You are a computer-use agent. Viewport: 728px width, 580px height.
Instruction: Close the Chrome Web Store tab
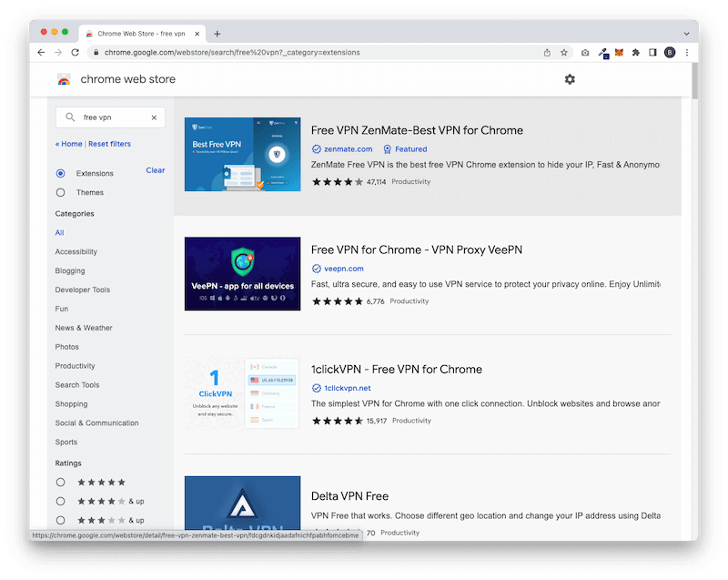coord(197,34)
